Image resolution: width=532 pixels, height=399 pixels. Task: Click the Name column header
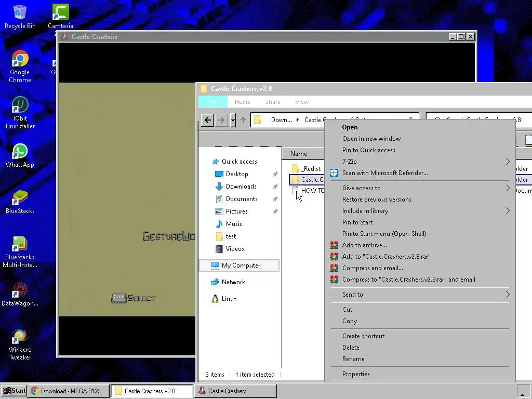(299, 154)
